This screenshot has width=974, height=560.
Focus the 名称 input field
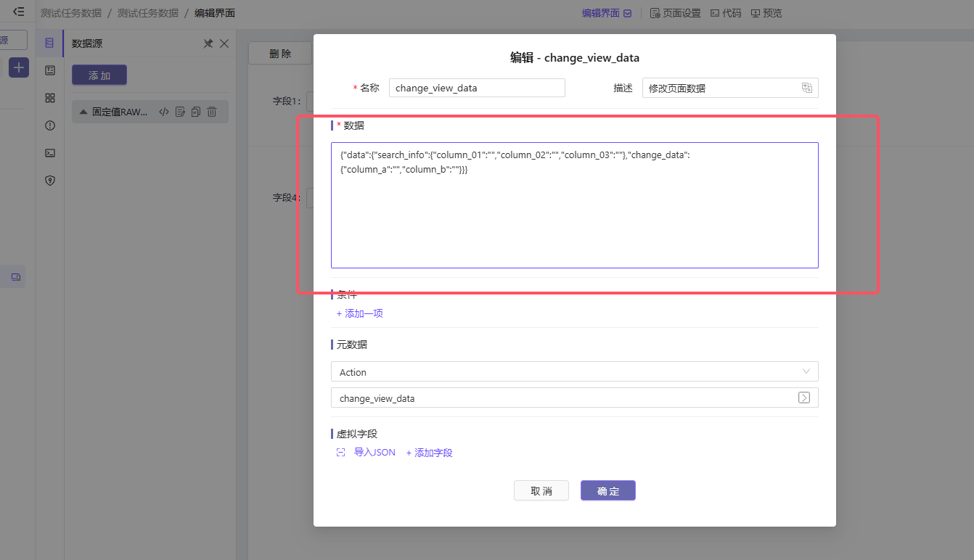coord(477,88)
